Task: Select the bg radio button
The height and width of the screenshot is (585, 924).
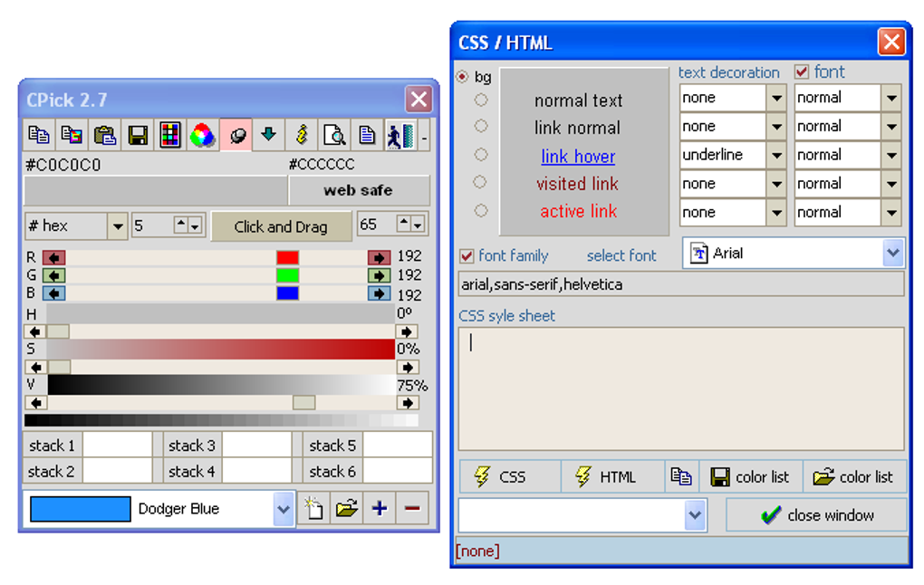Action: (463, 77)
